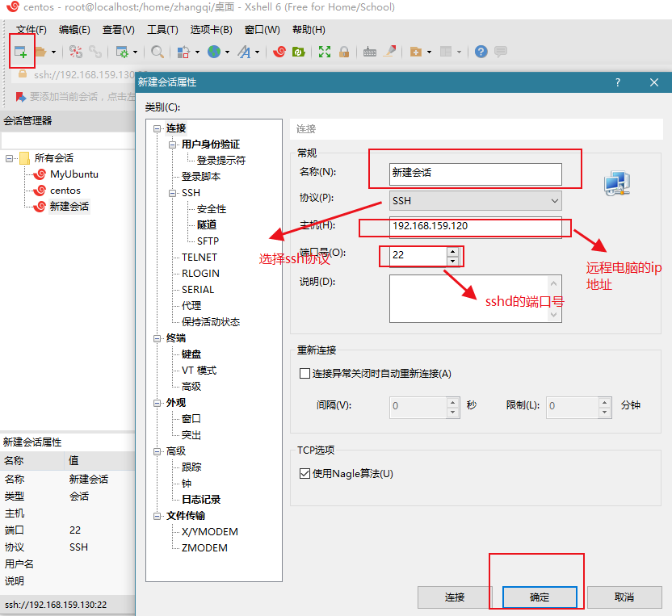This screenshot has height=616, width=672.
Task: Select the 隧道 tree item
Action: pyautogui.click(x=207, y=225)
